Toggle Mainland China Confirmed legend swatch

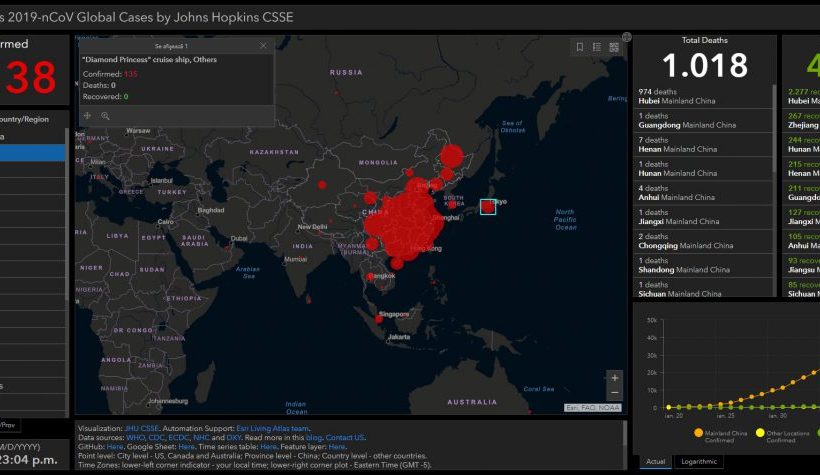(x=698, y=433)
